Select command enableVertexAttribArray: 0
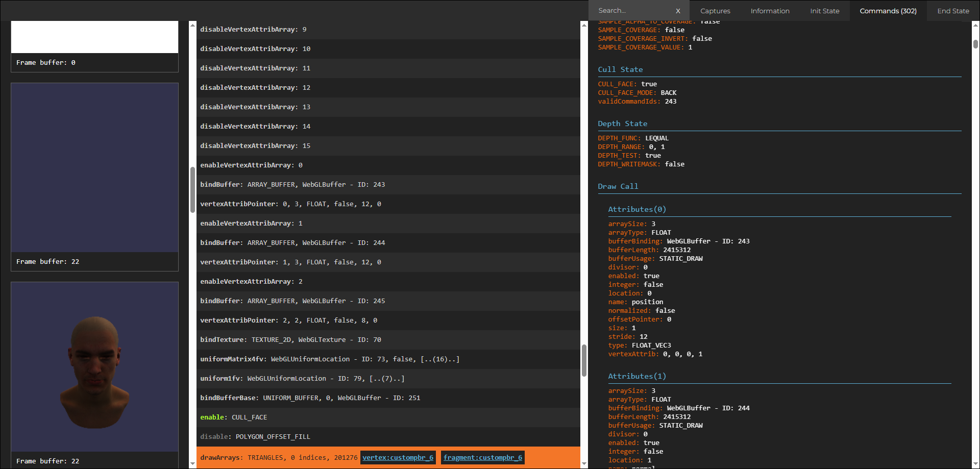 pos(388,165)
